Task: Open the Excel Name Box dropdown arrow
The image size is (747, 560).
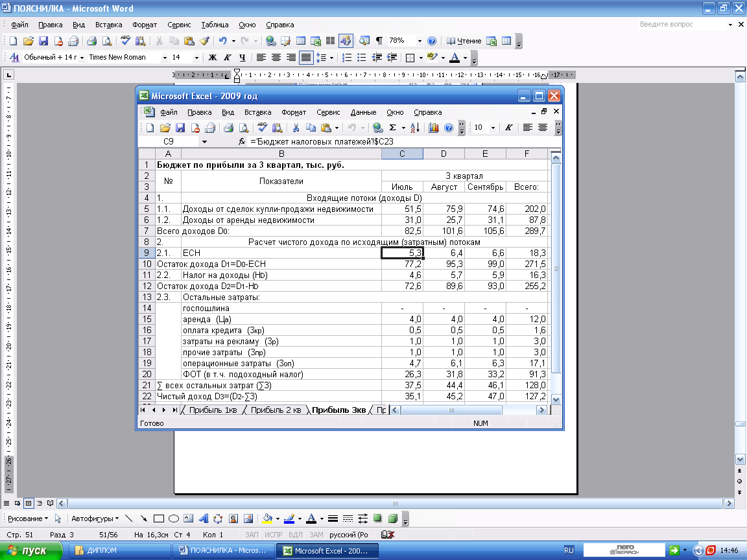Action: 204,141
